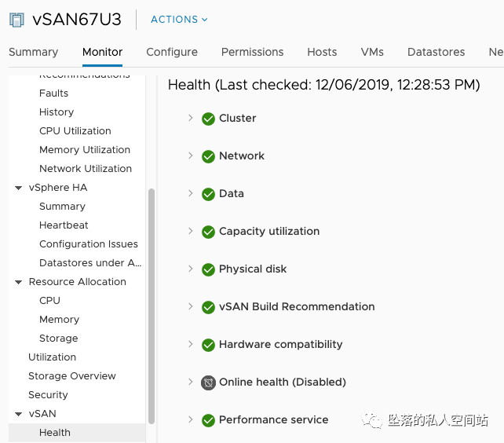Collapse the Resource Allocation tree node
The image size is (504, 443).
point(19,282)
